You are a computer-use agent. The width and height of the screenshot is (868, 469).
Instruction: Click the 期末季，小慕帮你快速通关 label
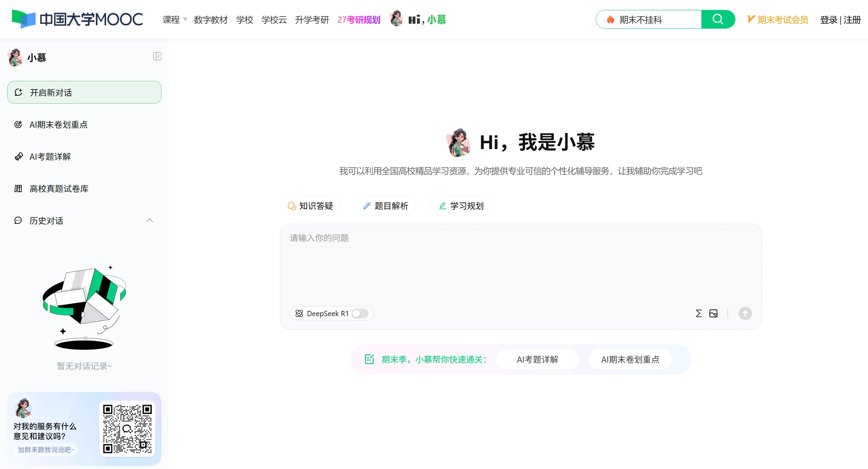(x=434, y=359)
